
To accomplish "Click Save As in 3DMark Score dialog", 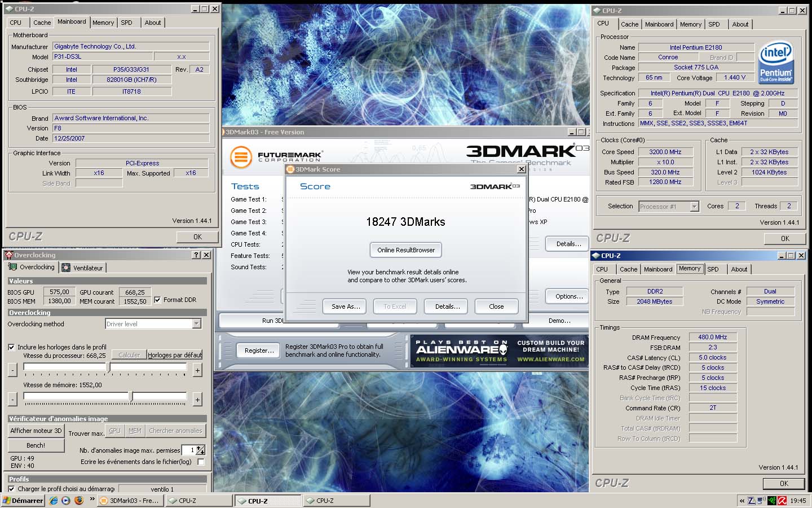I will coord(345,306).
